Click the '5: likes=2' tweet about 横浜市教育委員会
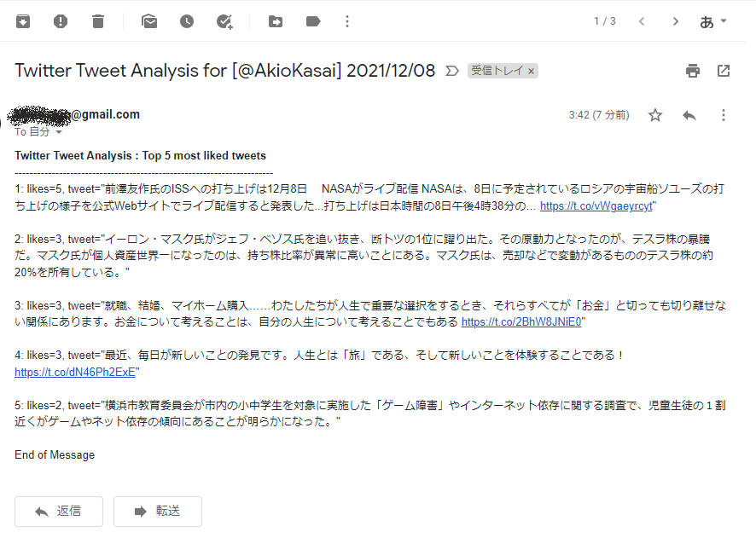Screen dimensions: 756x538 coord(370,414)
